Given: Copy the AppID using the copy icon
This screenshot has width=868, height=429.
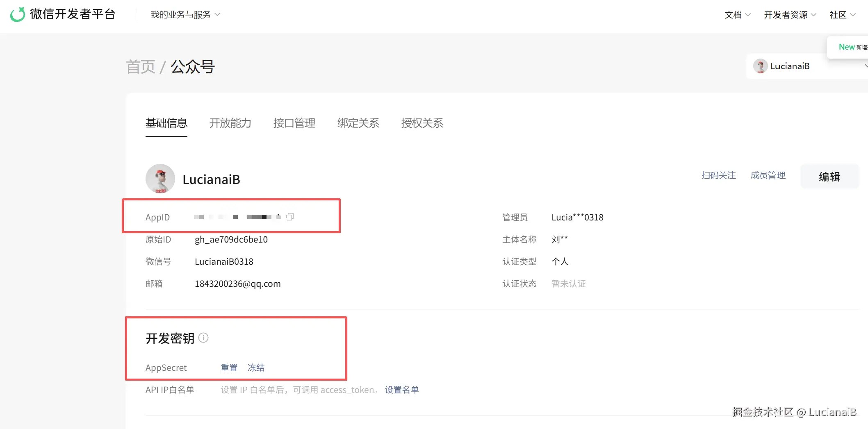Looking at the screenshot, I should click(x=290, y=217).
